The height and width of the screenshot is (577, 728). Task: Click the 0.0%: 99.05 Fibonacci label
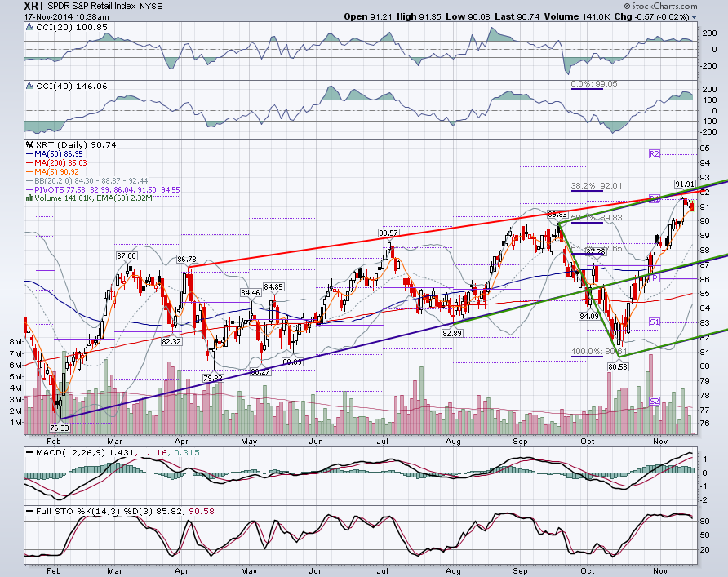(x=594, y=84)
